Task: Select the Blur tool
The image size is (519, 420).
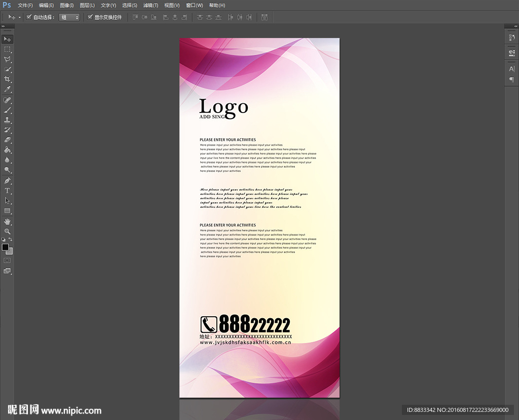Action: tap(7, 160)
